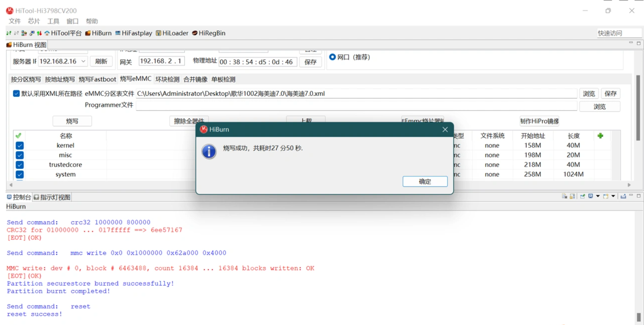Switch to the 坏块检测 tab
This screenshot has height=325, width=644.
tap(168, 79)
